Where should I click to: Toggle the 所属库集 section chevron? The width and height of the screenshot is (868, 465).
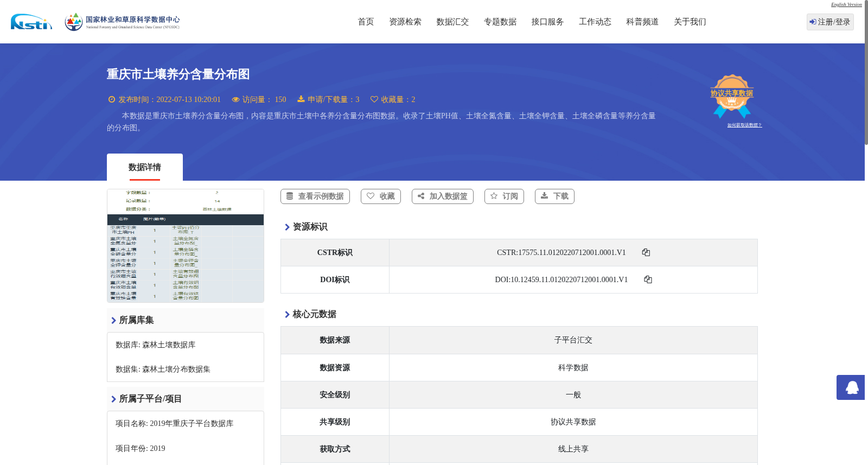tap(113, 320)
